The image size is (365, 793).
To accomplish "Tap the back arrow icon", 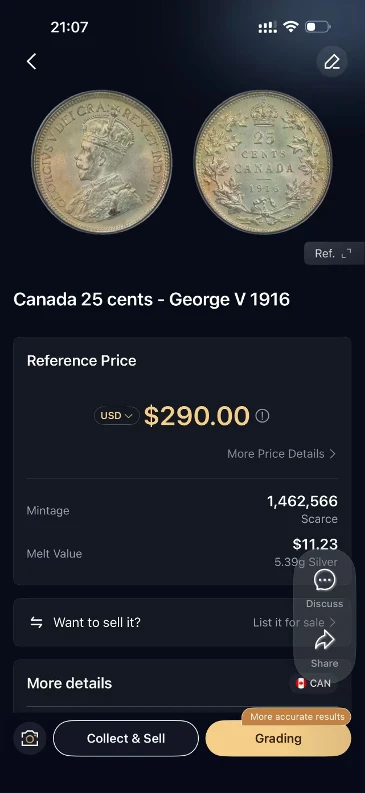I will pos(31,62).
